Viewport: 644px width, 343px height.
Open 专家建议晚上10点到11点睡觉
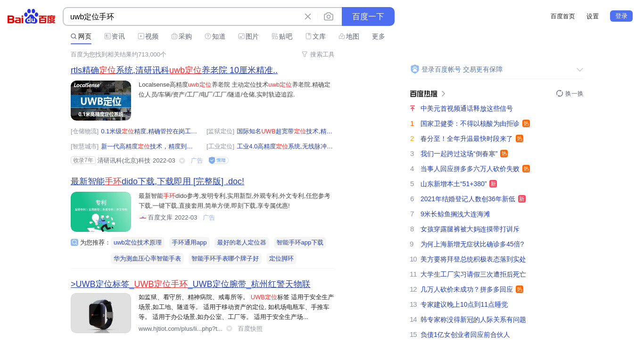464,304
